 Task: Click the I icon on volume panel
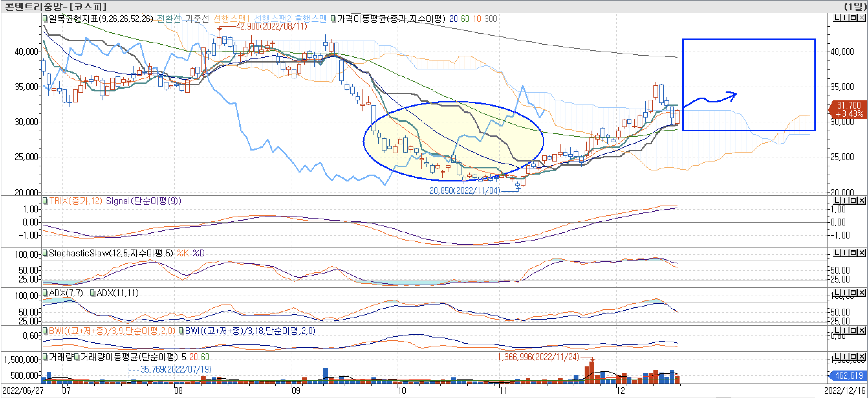click(845, 357)
